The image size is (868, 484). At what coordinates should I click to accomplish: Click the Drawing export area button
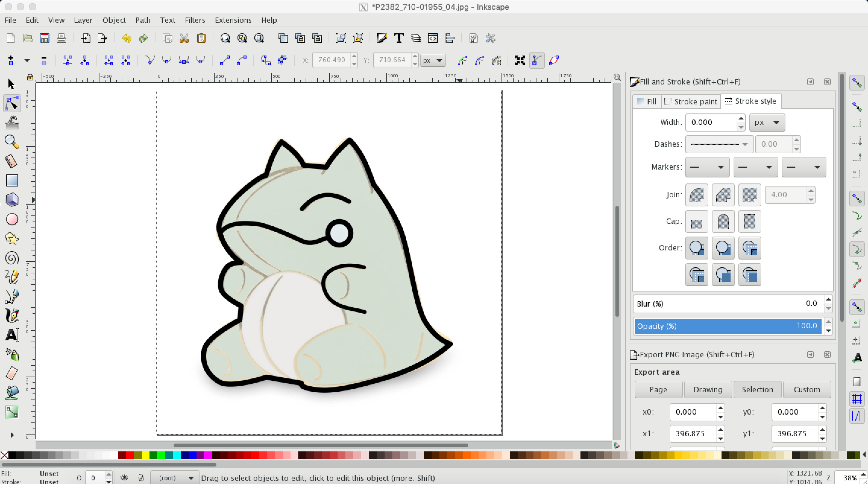coord(708,390)
